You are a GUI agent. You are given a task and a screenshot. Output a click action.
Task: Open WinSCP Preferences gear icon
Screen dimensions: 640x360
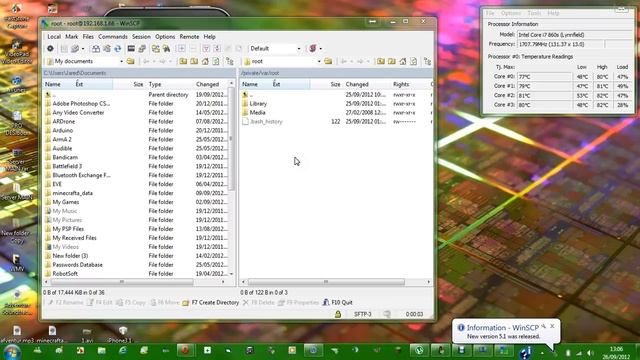tap(50, 49)
